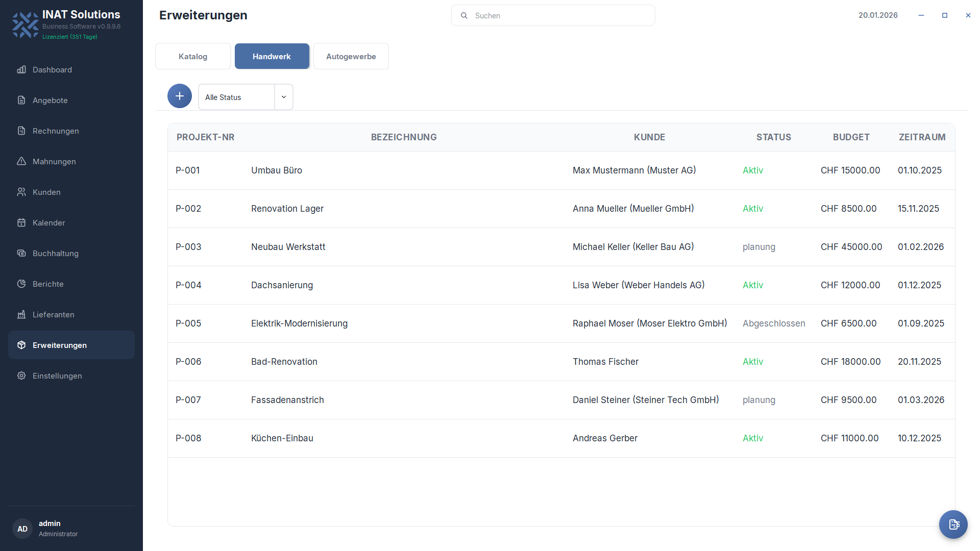
Task: Open the Angebote document icon
Action: point(21,101)
